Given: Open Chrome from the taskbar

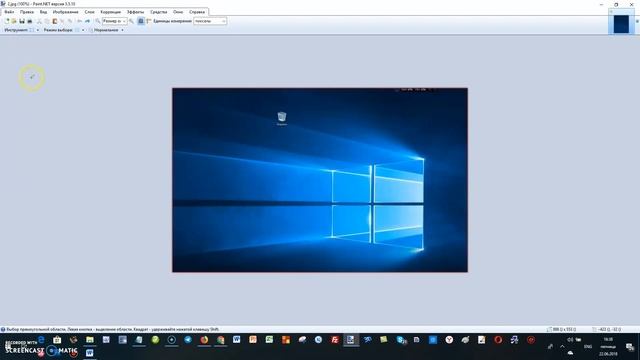Looking at the screenshot, I should pos(220,340).
